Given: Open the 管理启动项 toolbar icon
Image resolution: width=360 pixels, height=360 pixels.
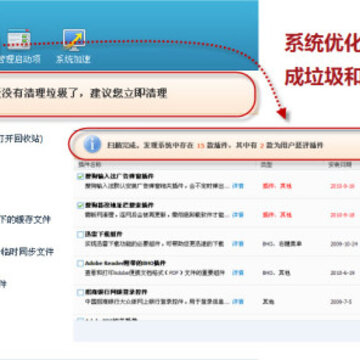Looking at the screenshot, I should point(19,46).
